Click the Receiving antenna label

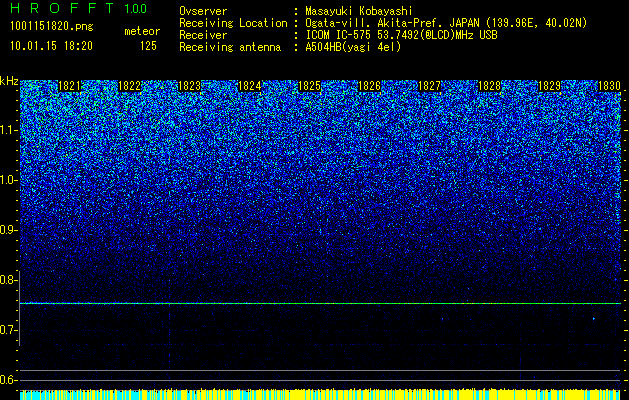[230, 47]
